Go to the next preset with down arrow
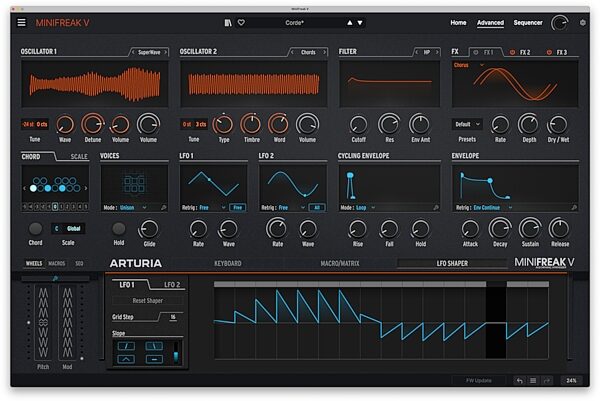The image size is (600, 401). 360,23
